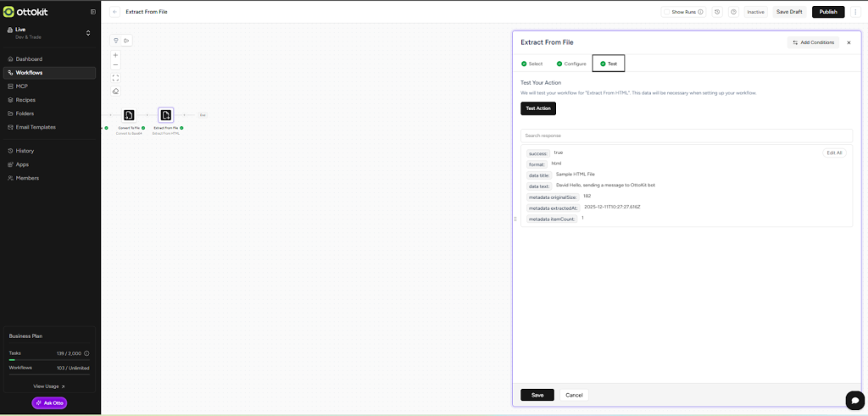
Task: Open the version history clock icon
Action: (717, 12)
